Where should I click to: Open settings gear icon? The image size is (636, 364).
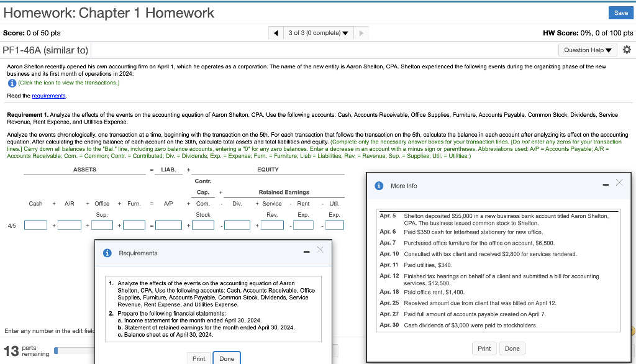tap(627, 50)
